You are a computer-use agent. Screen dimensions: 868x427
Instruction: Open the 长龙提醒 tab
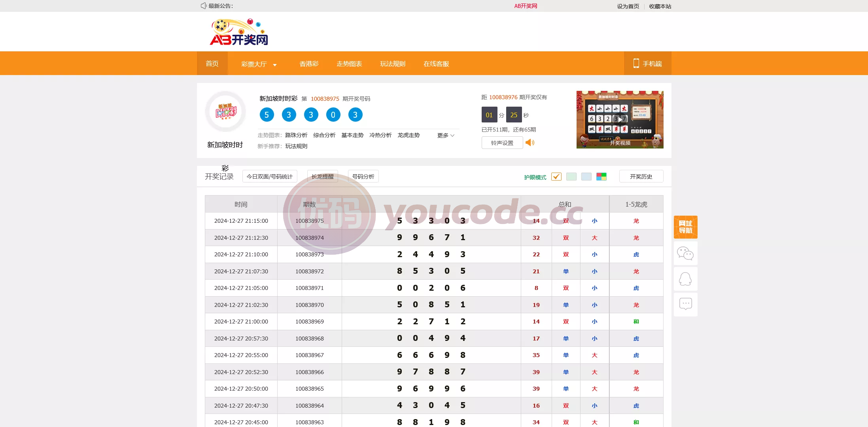[x=323, y=177]
